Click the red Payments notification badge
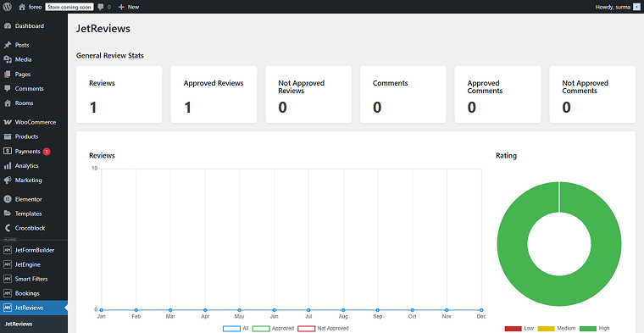The image size is (644, 333). point(47,152)
